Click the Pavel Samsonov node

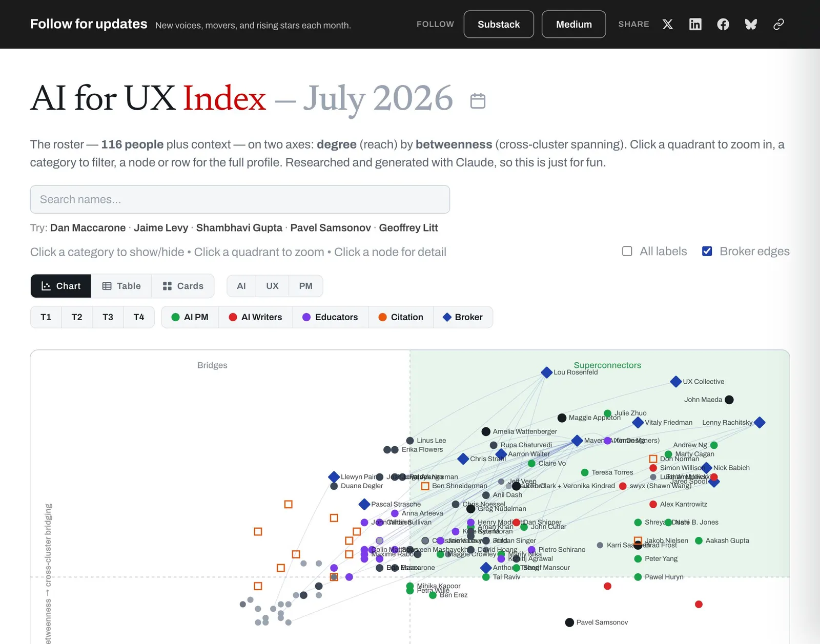pos(569,622)
